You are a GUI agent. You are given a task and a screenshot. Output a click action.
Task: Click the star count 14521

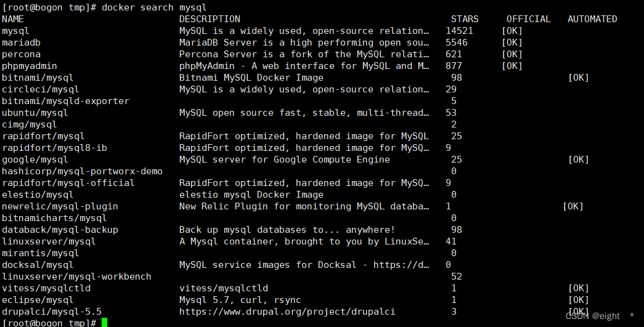tap(459, 31)
